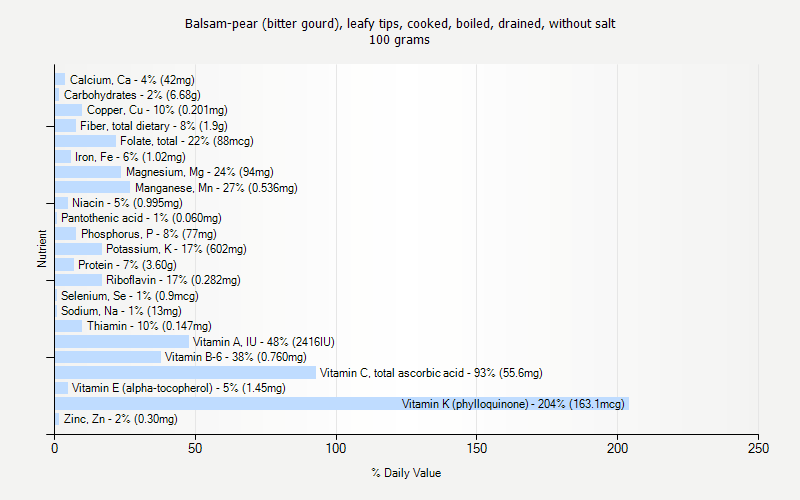Click the Vitamin C bar in the chart
This screenshot has width=800, height=500.
186,373
